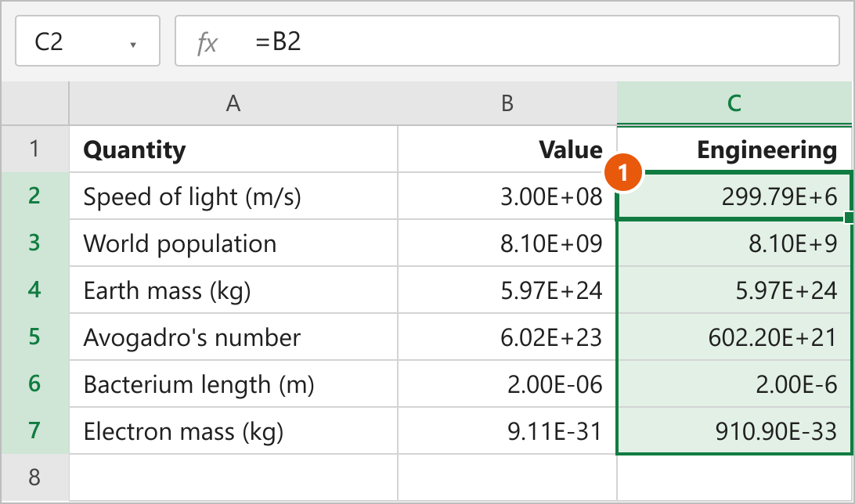This screenshot has width=855, height=504.
Task: Select row 7 header
Action: 35,430
